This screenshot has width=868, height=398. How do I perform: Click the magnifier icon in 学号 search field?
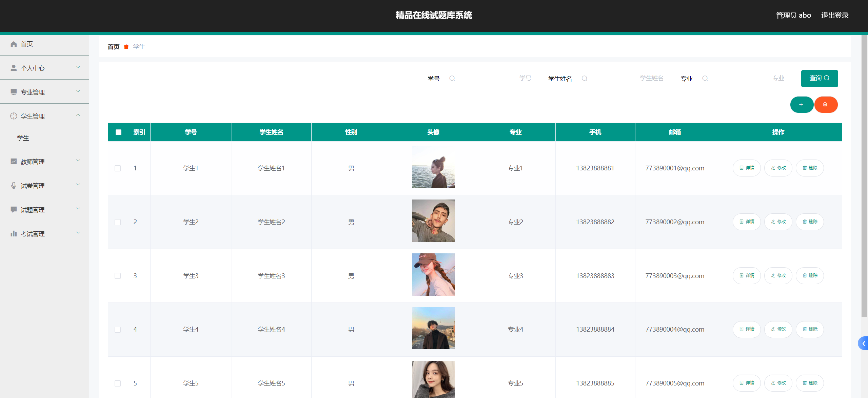[452, 79]
